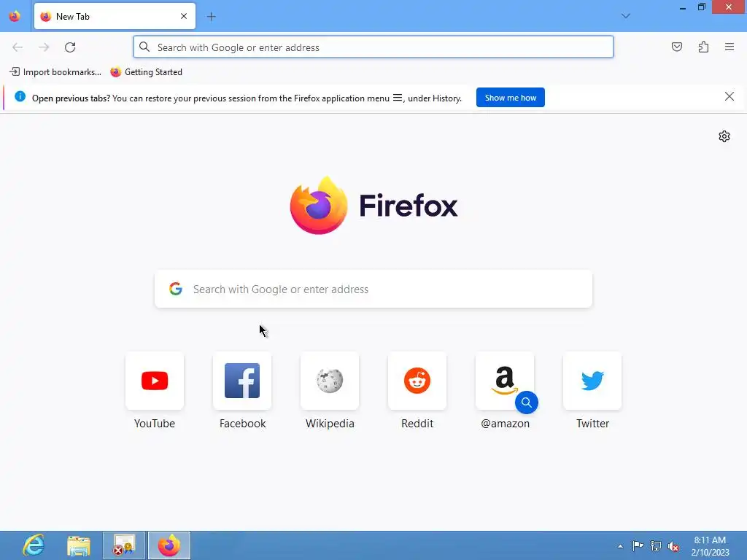Click Google logo in search box
Viewport: 747px width, 560px height.
176,289
